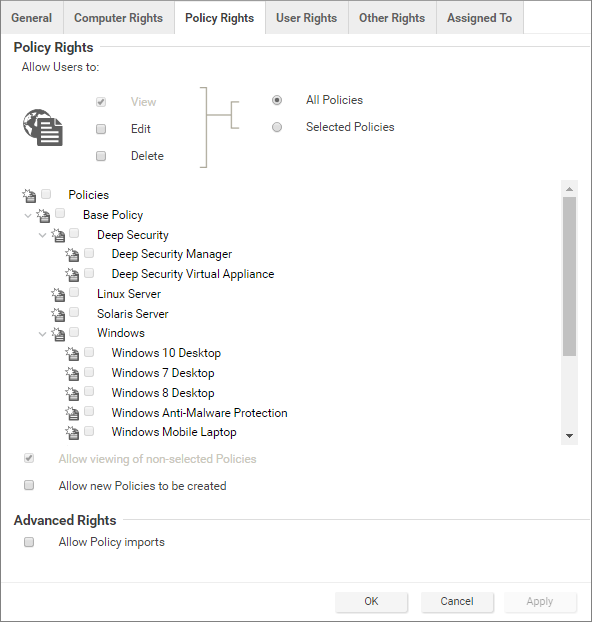The image size is (592, 622).
Task: Switch to the Computer Rights tab
Action: coord(119,18)
